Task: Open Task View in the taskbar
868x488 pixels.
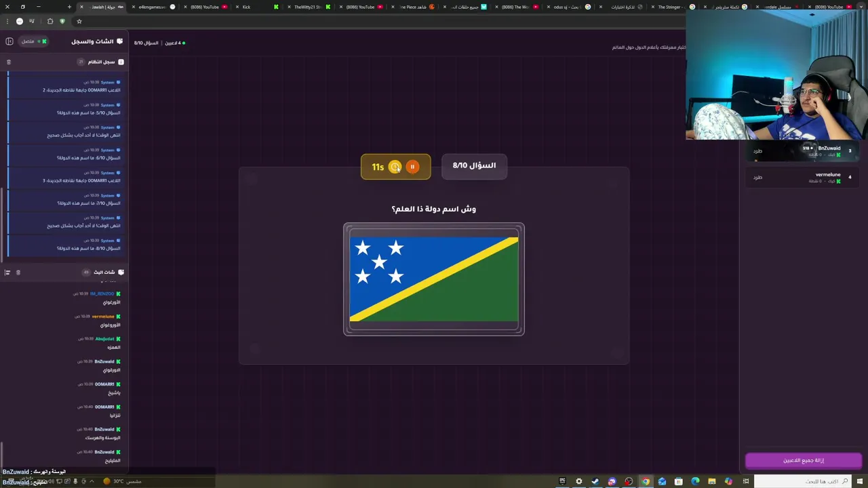Action: click(746, 481)
